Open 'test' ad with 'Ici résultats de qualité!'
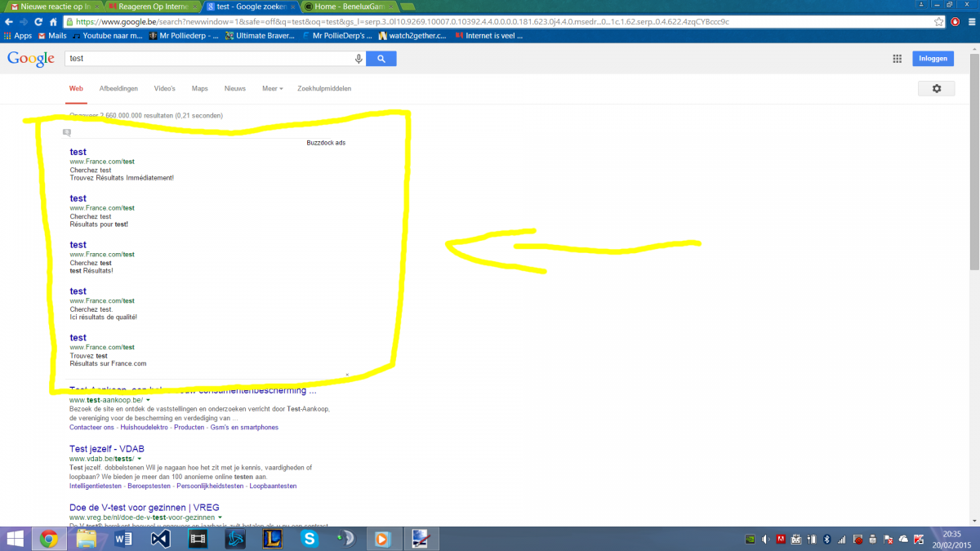980x551 pixels. tap(78, 291)
